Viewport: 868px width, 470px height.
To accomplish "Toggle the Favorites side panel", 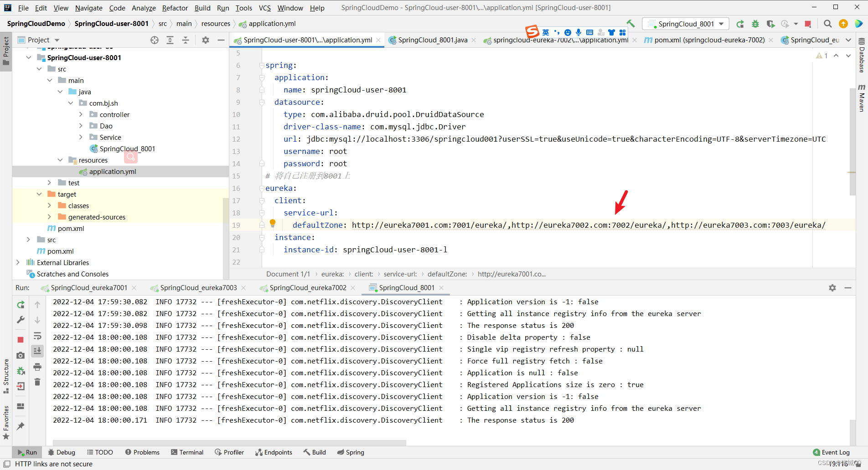I will click(6, 422).
